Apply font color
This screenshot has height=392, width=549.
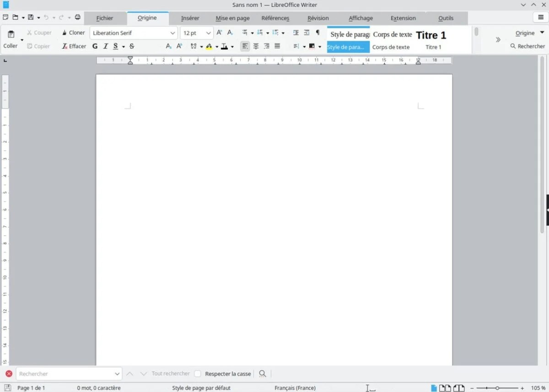click(x=224, y=46)
